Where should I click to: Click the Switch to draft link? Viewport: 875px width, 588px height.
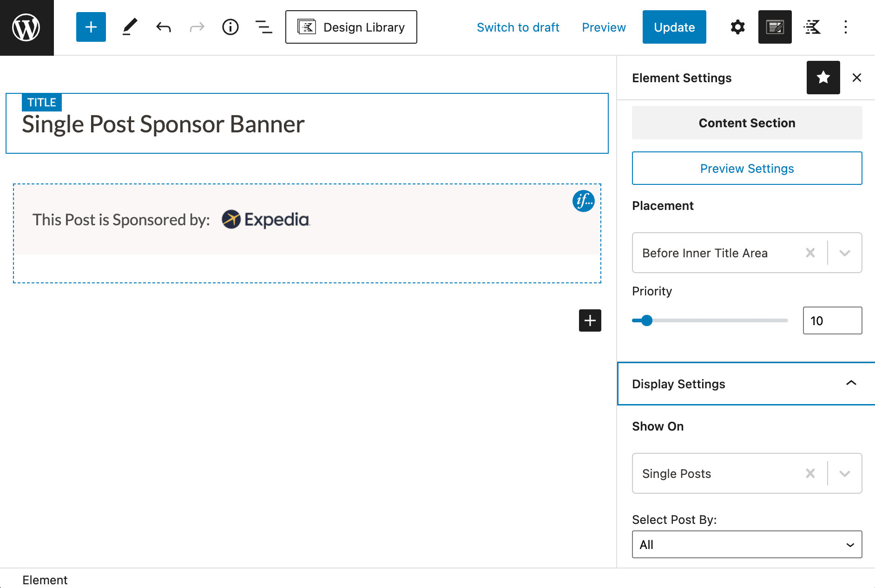[518, 27]
